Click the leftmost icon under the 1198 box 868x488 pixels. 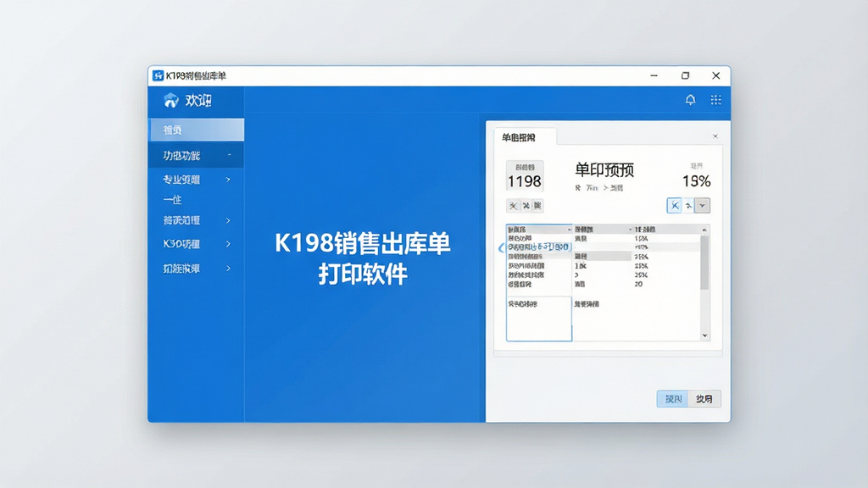[513, 206]
